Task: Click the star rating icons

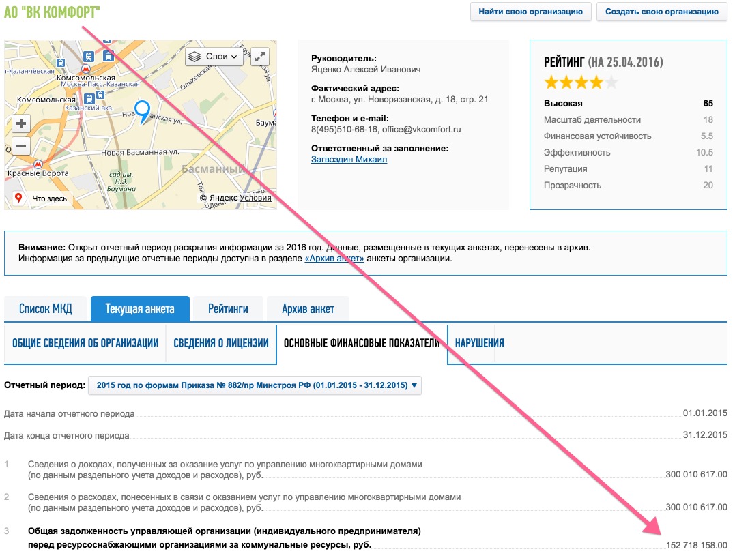Action: coord(581,83)
